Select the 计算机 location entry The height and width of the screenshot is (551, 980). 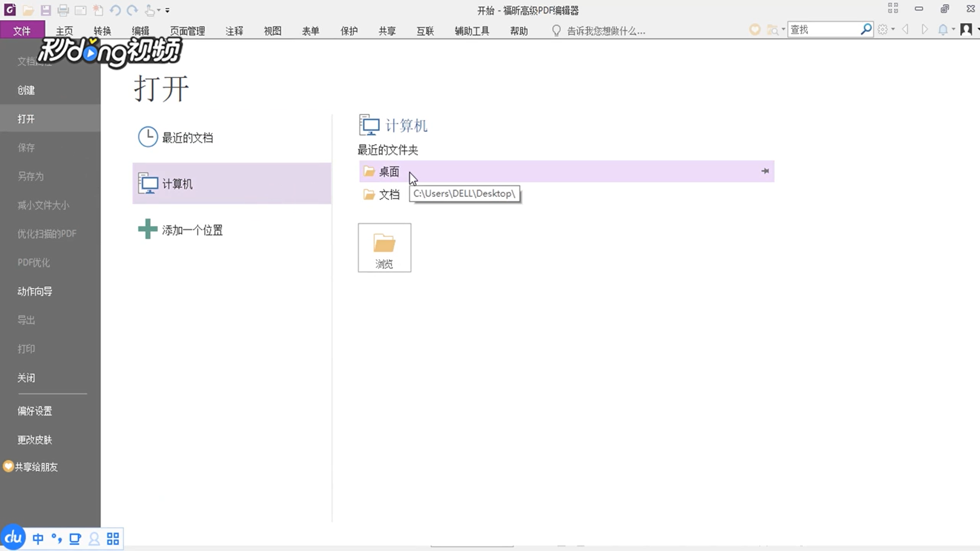[232, 184]
